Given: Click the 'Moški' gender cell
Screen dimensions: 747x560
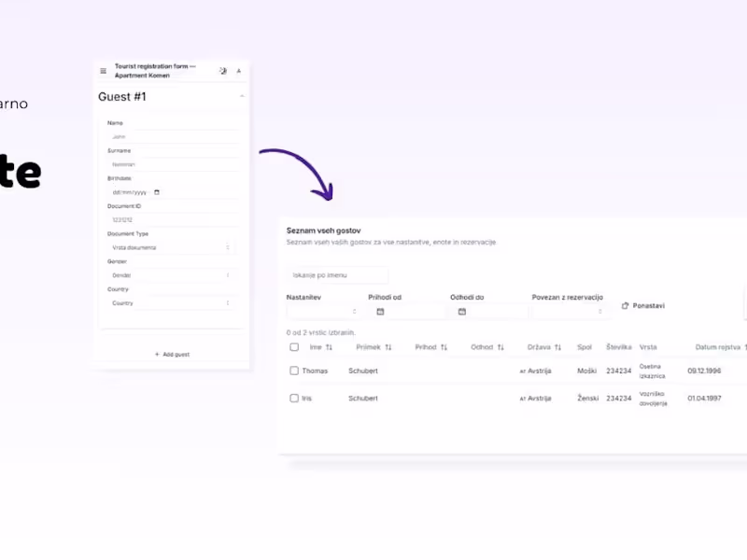Looking at the screenshot, I should click(586, 371).
